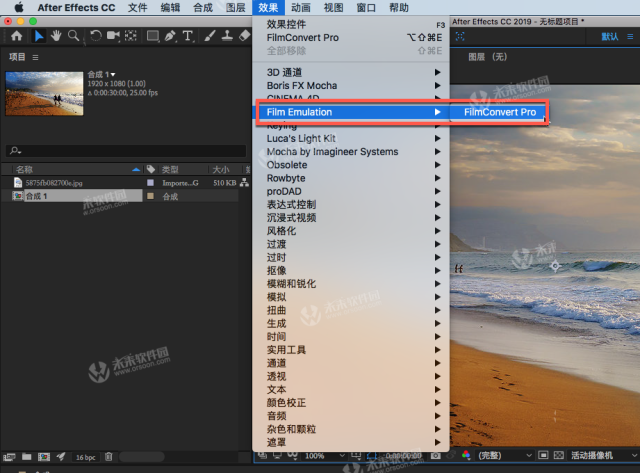This screenshot has width=640, height=473.
Task: Expand the 合成 1 name dropdown arrow
Action: [x=113, y=75]
